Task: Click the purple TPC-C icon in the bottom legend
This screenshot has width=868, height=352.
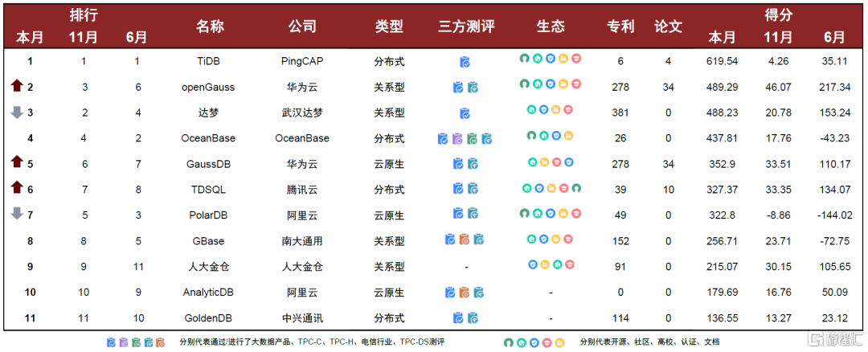Action: (123, 342)
